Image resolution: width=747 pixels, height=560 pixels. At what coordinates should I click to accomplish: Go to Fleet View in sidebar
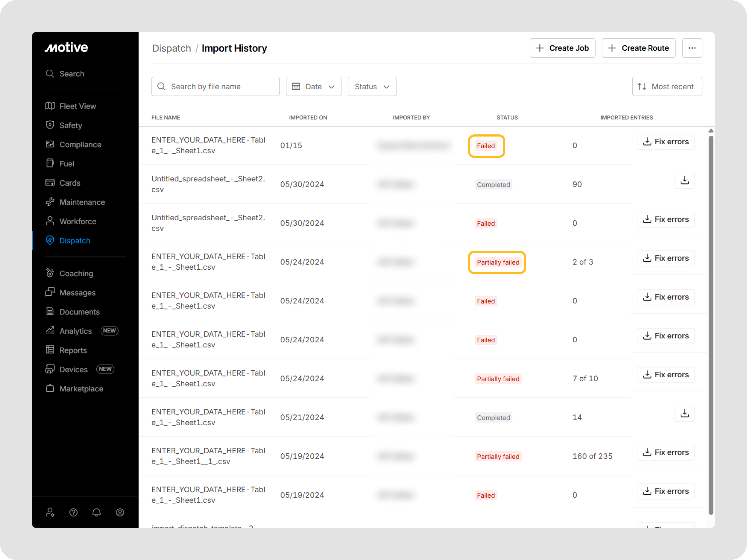tap(77, 106)
